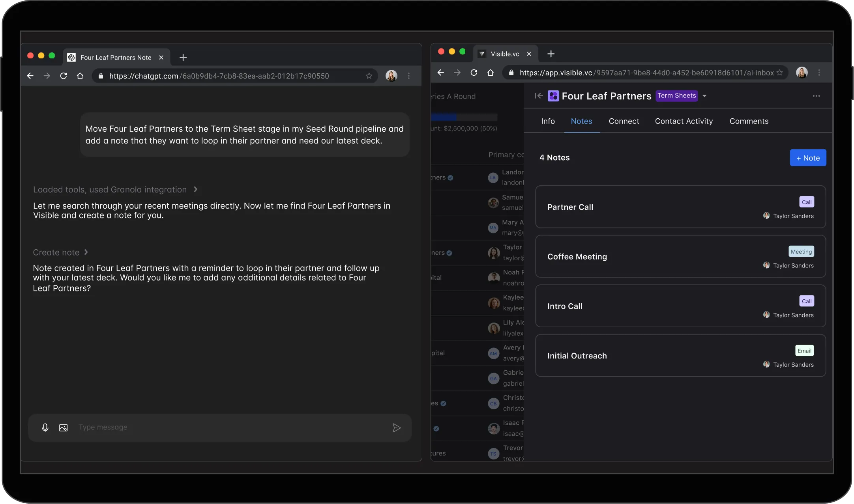854x504 pixels.
Task: Open a new tab in ChatGPT browser window
Action: tap(183, 58)
